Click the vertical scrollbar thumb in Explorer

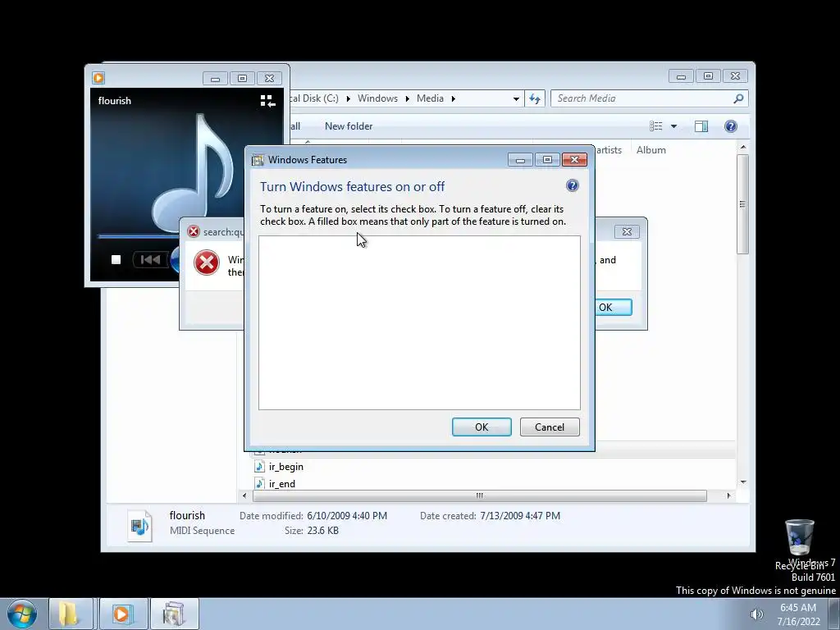coord(742,204)
